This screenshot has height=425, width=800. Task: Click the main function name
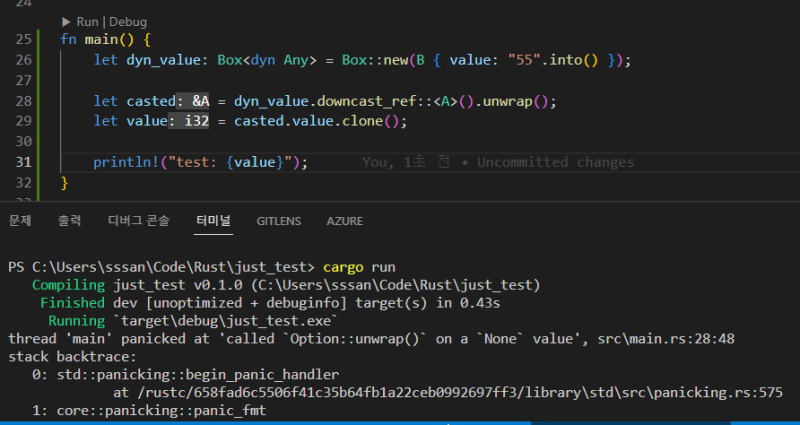pyautogui.click(x=99, y=39)
